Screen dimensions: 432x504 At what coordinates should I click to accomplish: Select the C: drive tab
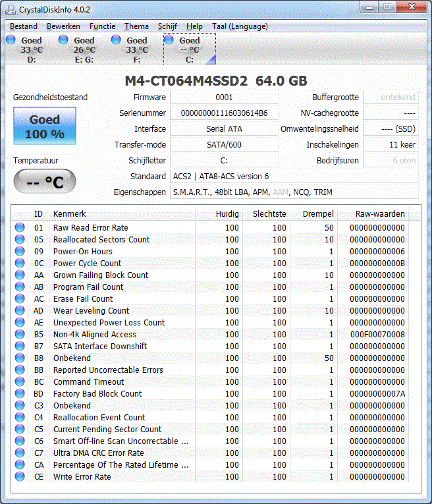(190, 49)
